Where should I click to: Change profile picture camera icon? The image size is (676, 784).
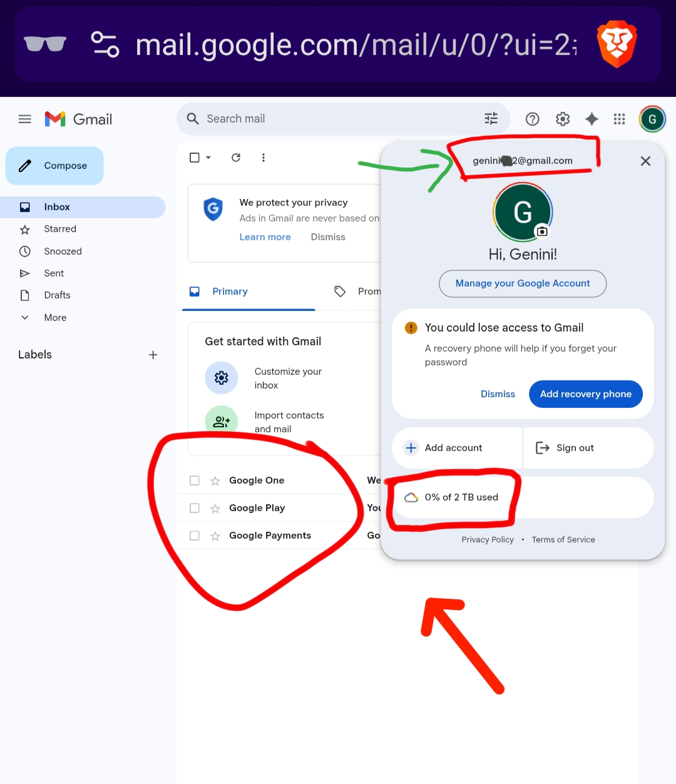(542, 232)
